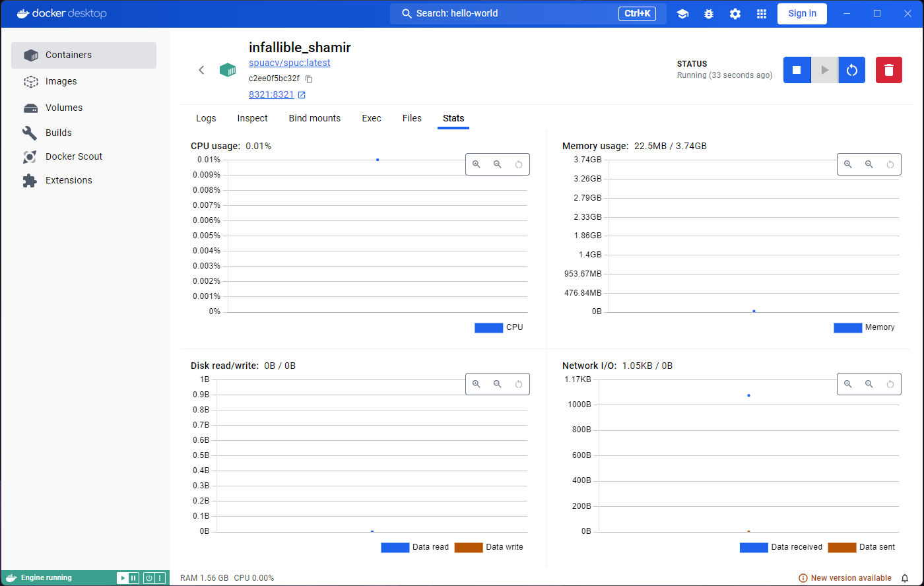Zoom in on the Network I/O chart
Image resolution: width=924 pixels, height=586 pixels.
848,384
